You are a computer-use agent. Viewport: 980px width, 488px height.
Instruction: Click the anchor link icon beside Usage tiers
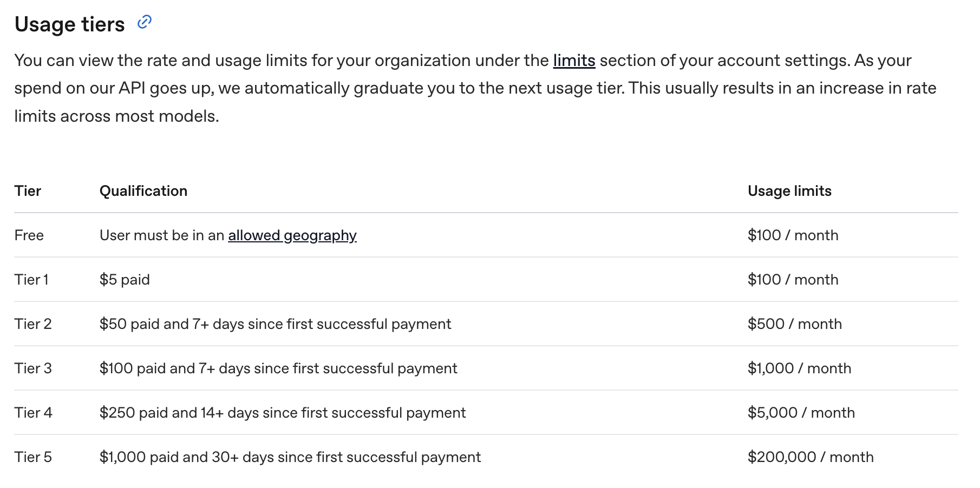[x=144, y=22]
